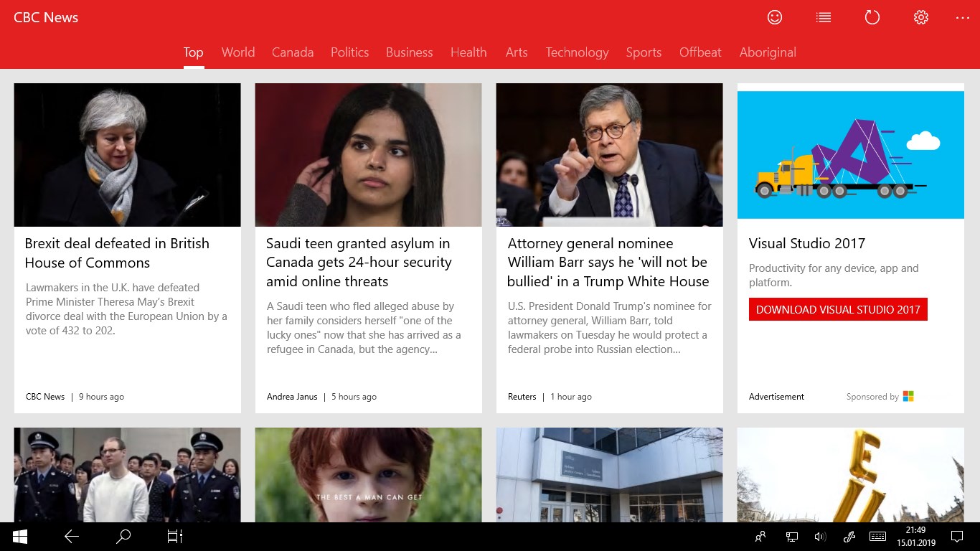
Task: Click the smiley feedback icon
Action: [x=775, y=17]
